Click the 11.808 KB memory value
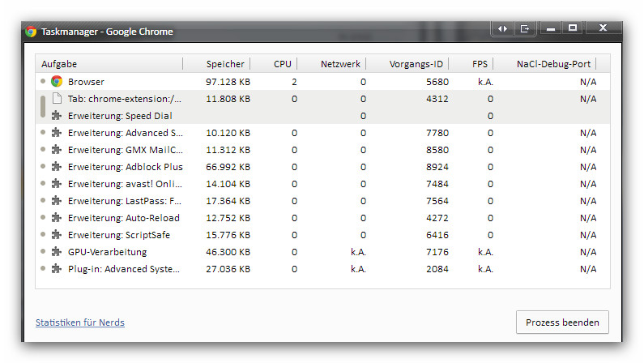This screenshot has width=644, height=363. click(228, 99)
